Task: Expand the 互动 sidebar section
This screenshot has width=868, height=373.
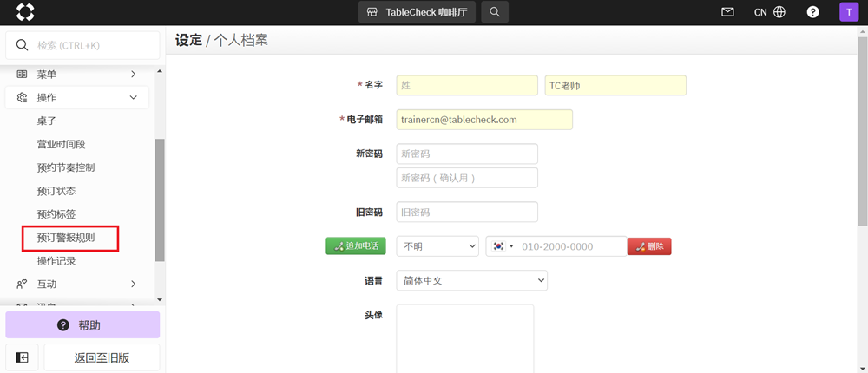Action: coord(133,284)
